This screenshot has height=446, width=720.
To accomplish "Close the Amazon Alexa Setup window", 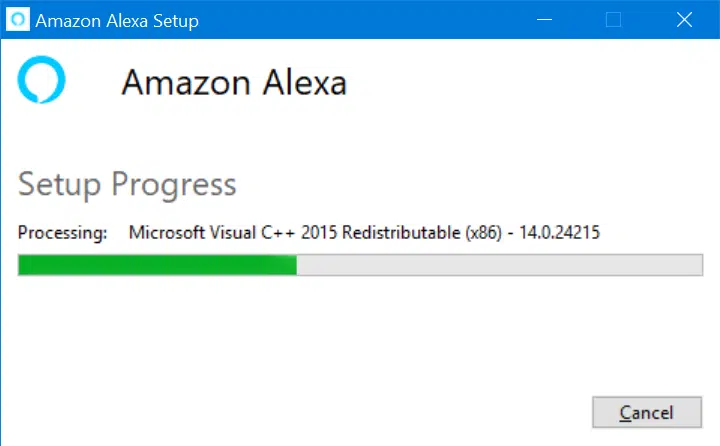I will coord(684,20).
